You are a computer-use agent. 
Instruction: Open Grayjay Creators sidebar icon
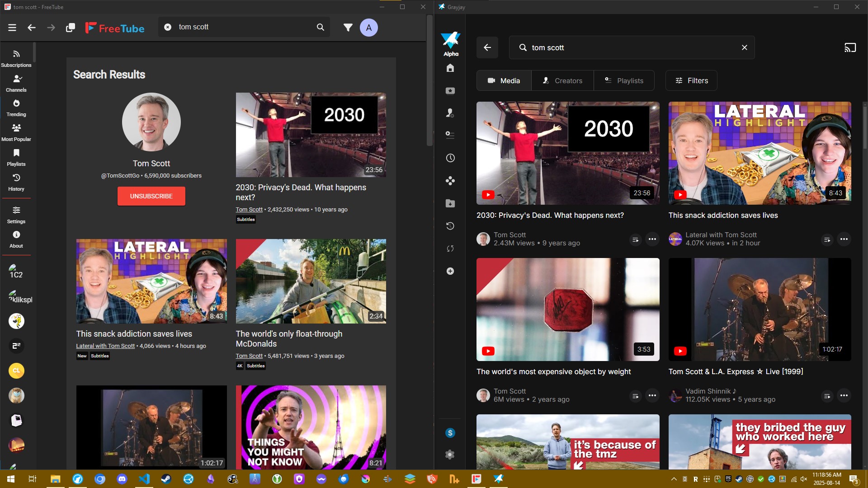click(x=450, y=113)
